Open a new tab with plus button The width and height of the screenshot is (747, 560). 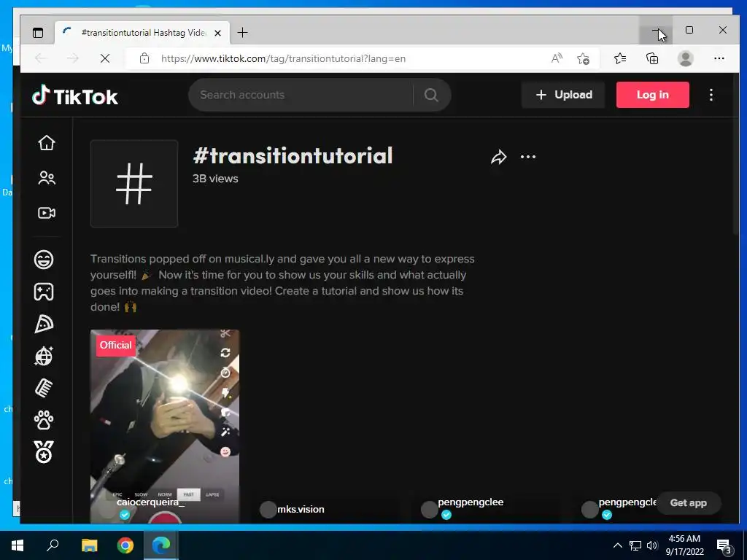click(x=242, y=32)
